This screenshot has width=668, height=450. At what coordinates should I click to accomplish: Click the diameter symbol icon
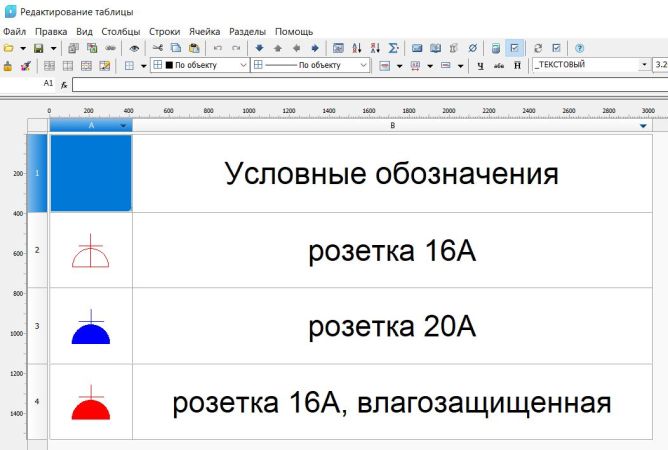coord(472,48)
